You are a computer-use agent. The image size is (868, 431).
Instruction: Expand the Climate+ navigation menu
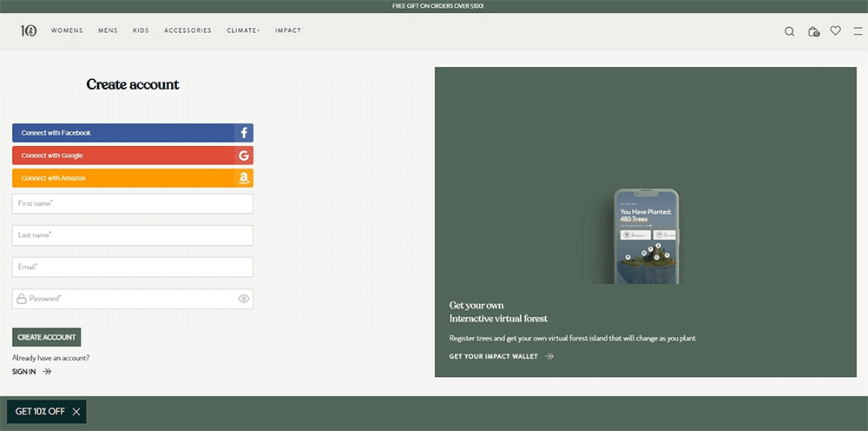[x=243, y=30]
